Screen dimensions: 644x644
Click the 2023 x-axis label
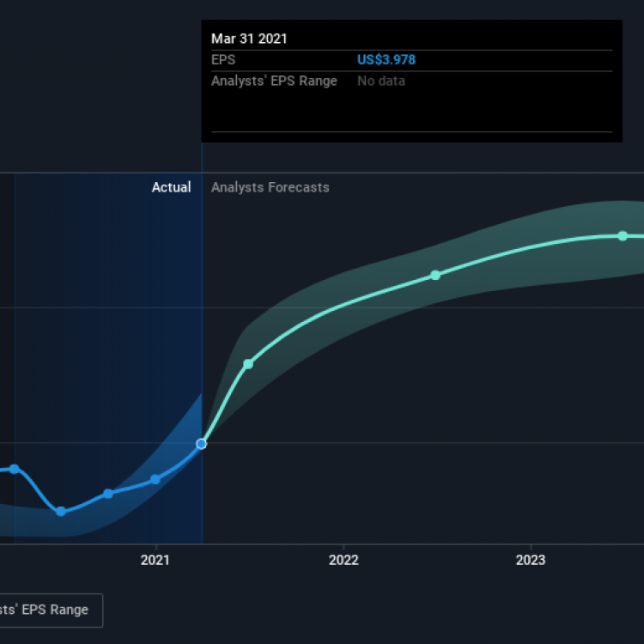point(531,560)
